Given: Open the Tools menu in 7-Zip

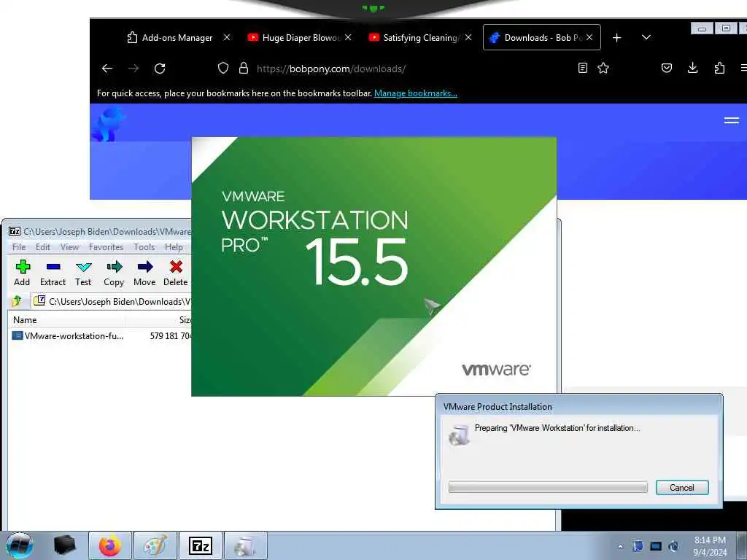Looking at the screenshot, I should pos(144,247).
